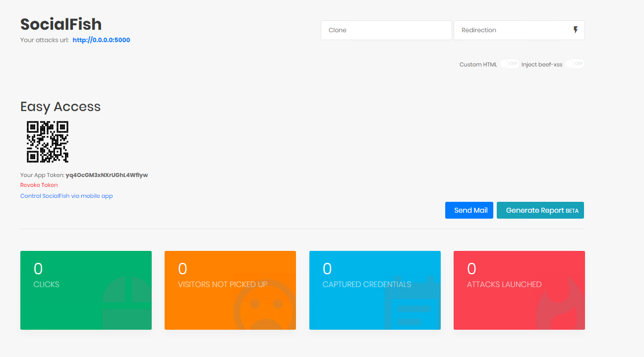The height and width of the screenshot is (357, 644).
Task: Click the Inject beef-xss label
Action: [542, 64]
